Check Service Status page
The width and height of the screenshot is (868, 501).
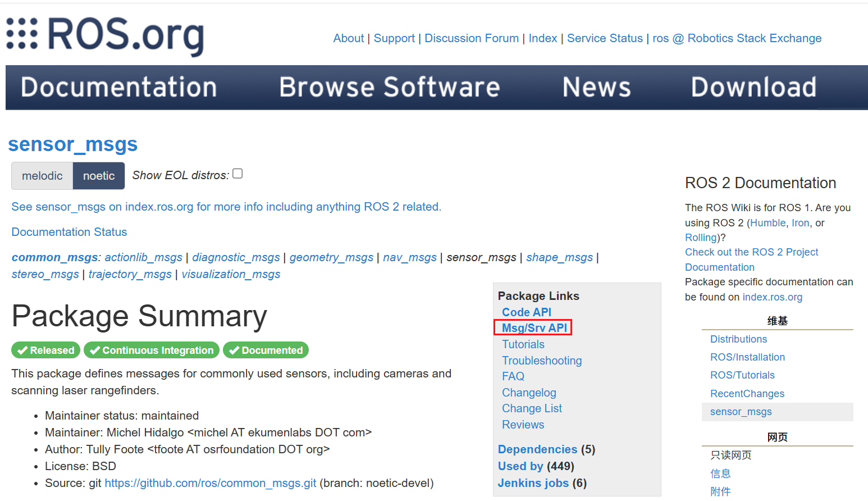coord(605,38)
